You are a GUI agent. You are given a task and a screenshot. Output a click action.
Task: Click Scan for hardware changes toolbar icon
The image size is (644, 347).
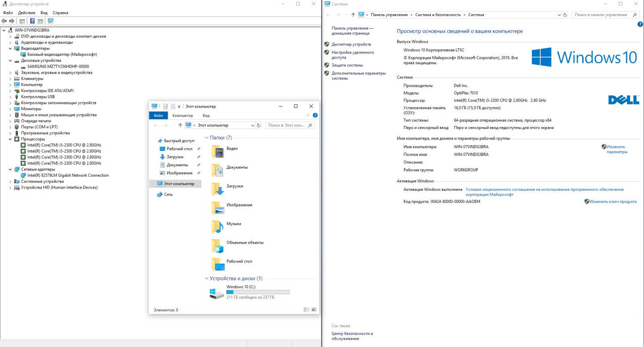(x=50, y=21)
